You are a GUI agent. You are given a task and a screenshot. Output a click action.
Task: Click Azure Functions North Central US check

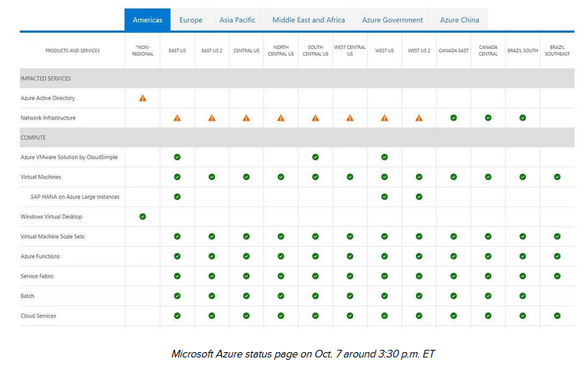click(281, 256)
